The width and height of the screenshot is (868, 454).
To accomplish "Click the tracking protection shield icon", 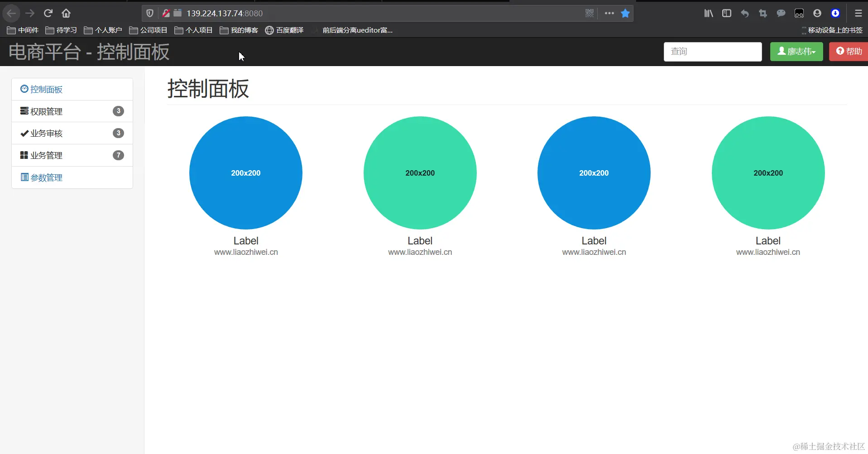I will point(150,14).
